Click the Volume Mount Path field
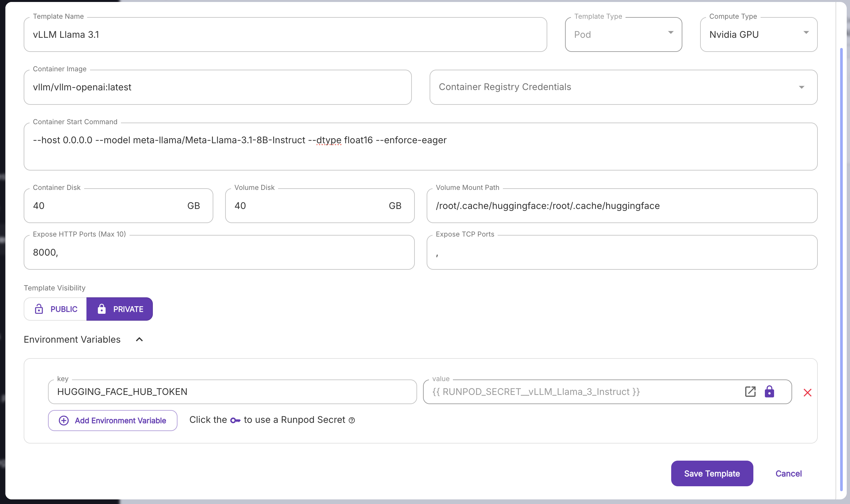Screen dimensions: 850x504 pyautogui.click(x=622, y=206)
